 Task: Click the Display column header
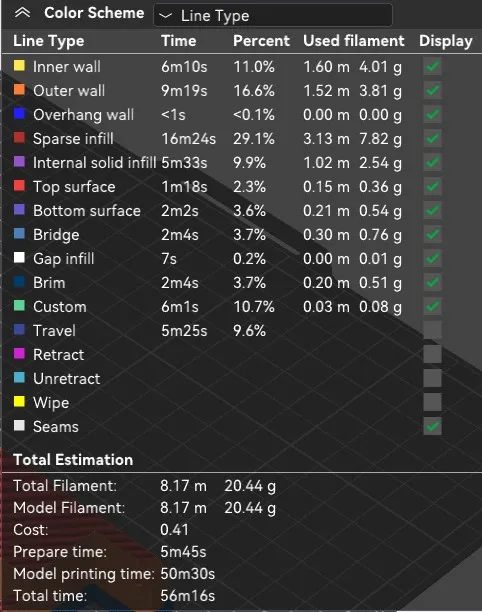pyautogui.click(x=446, y=41)
